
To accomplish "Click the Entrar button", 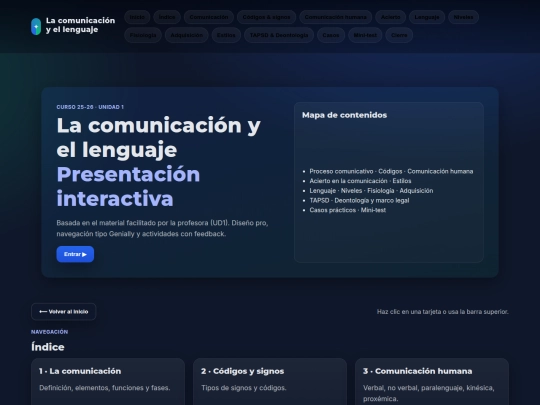I will coord(75,254).
